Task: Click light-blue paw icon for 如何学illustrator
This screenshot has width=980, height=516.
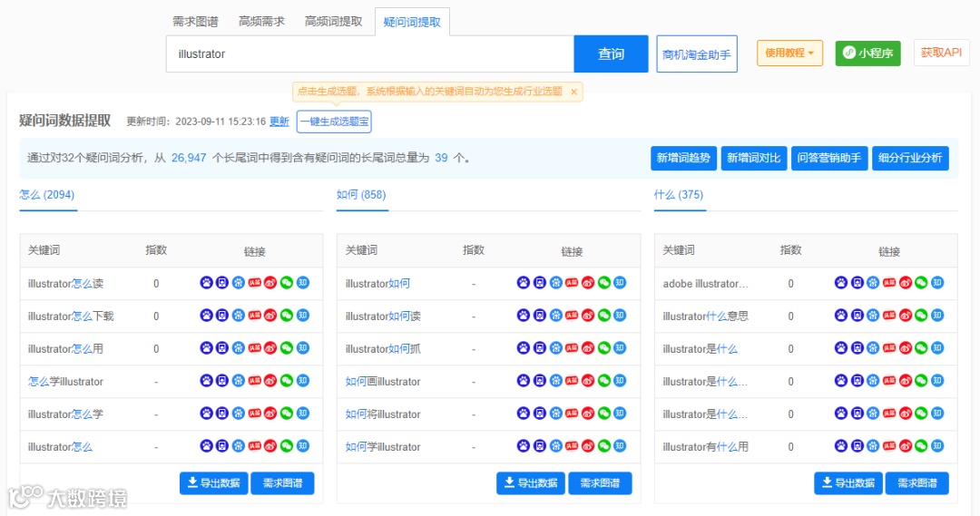Action: 556,446
